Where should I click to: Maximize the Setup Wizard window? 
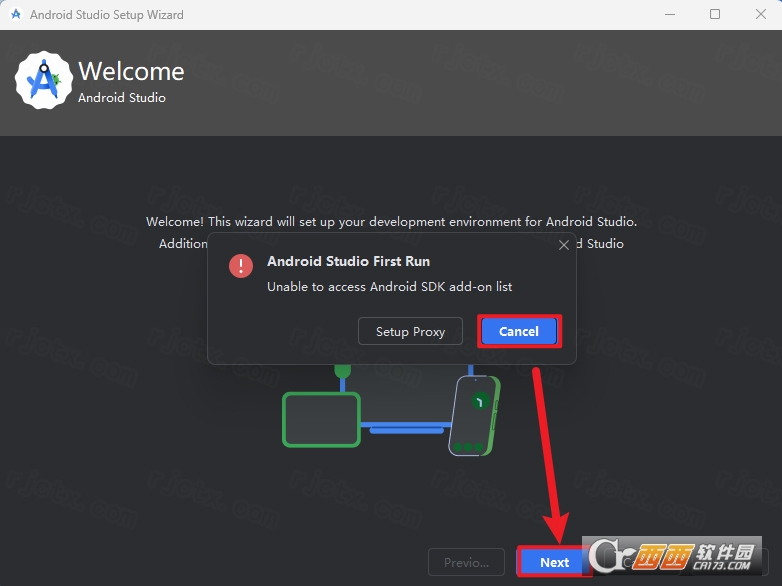(x=715, y=14)
